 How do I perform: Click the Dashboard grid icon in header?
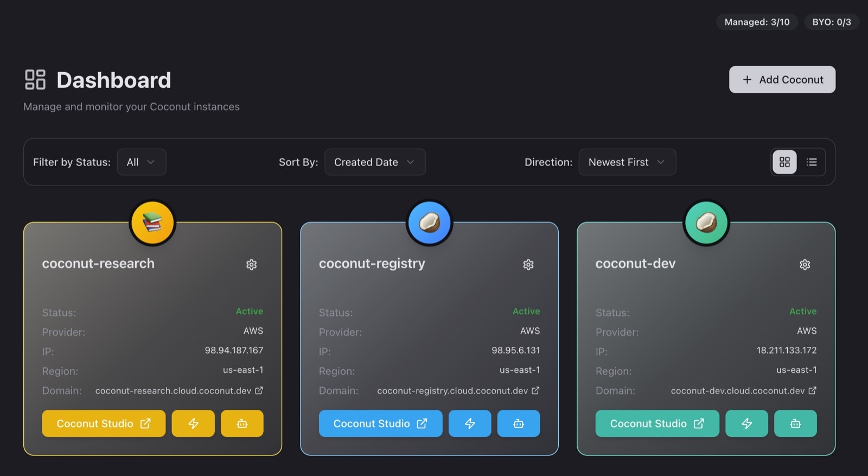click(35, 80)
